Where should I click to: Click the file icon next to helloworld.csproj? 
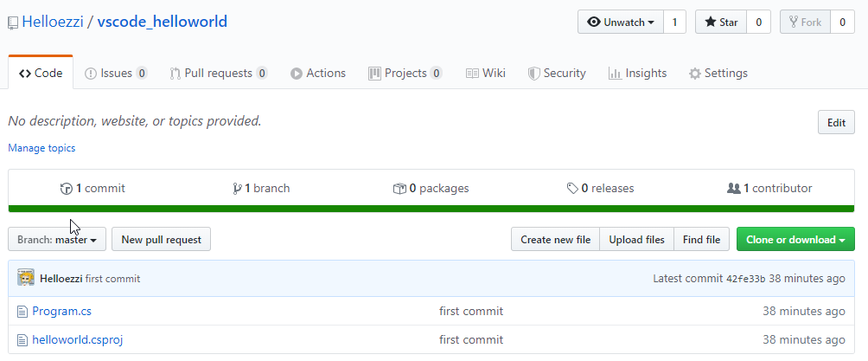22,339
